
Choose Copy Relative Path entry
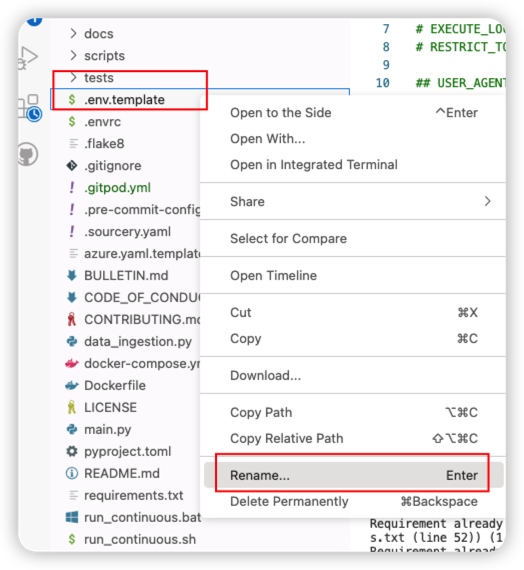[353, 438]
